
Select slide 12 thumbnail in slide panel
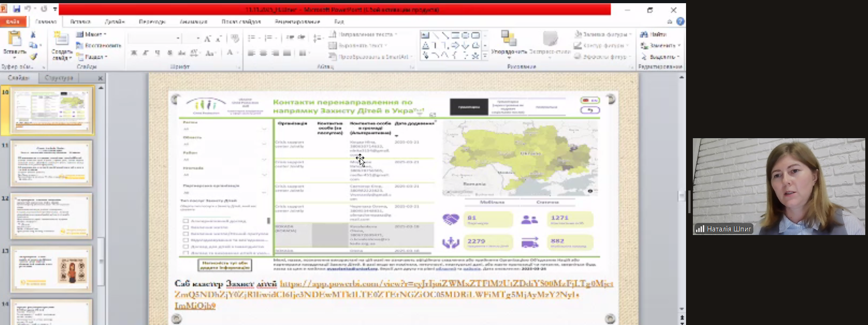pos(51,216)
